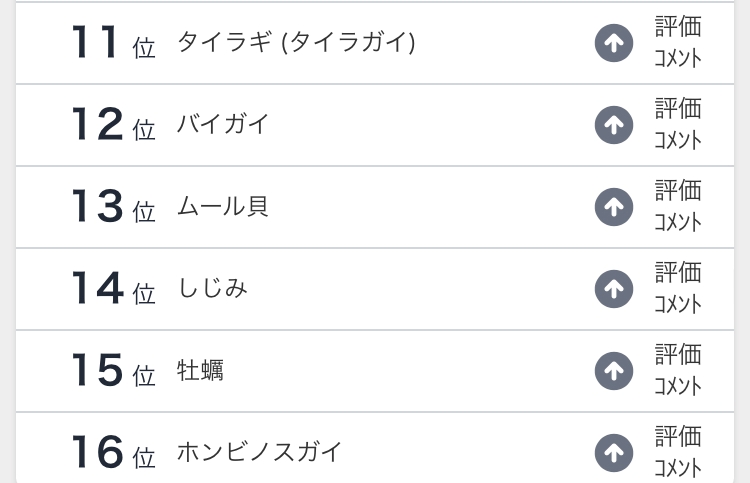Click upvote arrow icon for タイラギ

(614, 43)
